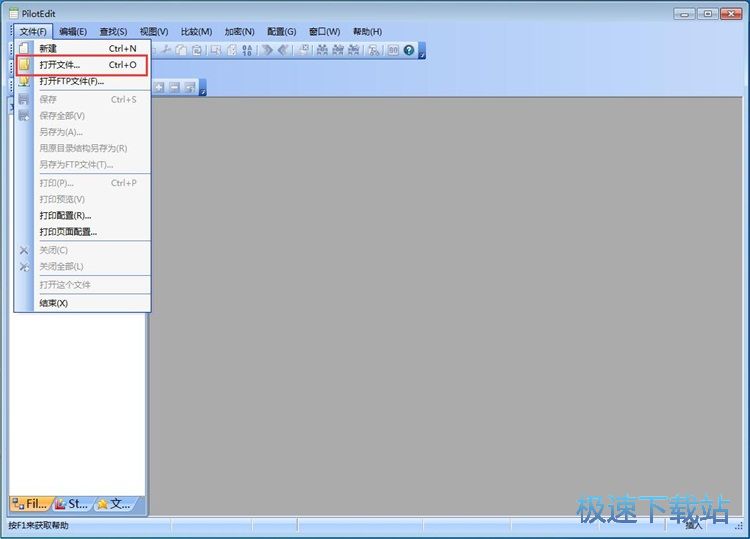Choose 打印页面配置... menu entry
Viewport: 750px width, 539px height.
click(68, 232)
